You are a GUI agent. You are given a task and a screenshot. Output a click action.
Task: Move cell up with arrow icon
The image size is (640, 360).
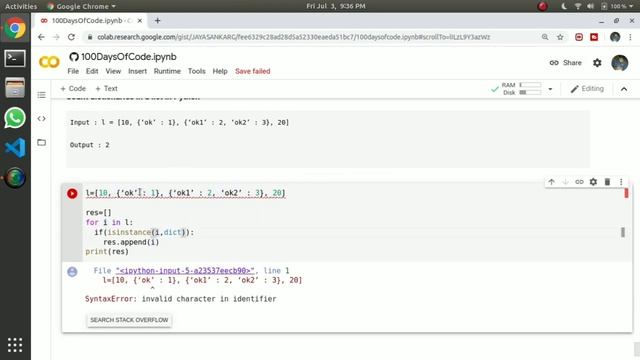551,182
